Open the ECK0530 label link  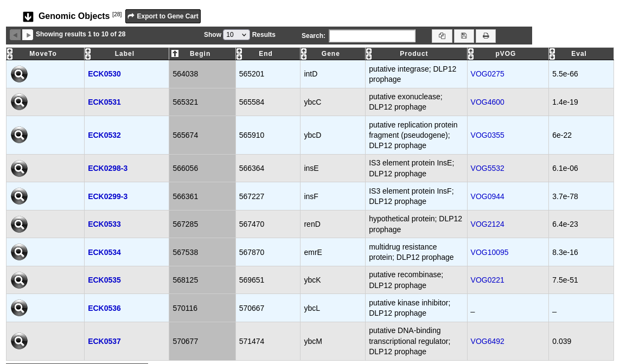pyautogui.click(x=104, y=74)
